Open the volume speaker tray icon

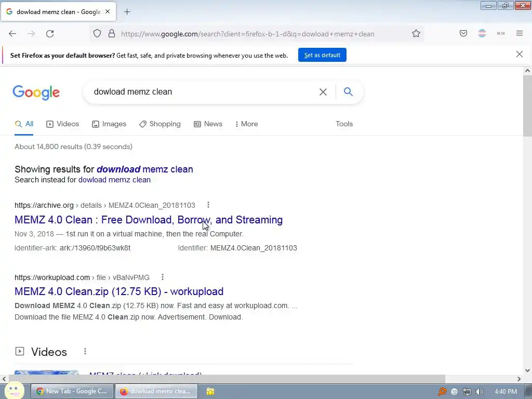click(479, 392)
